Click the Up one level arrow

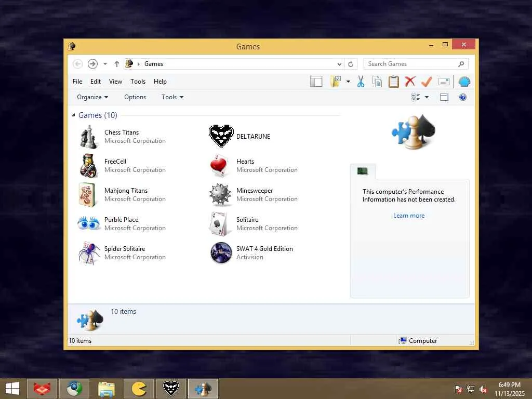click(117, 64)
